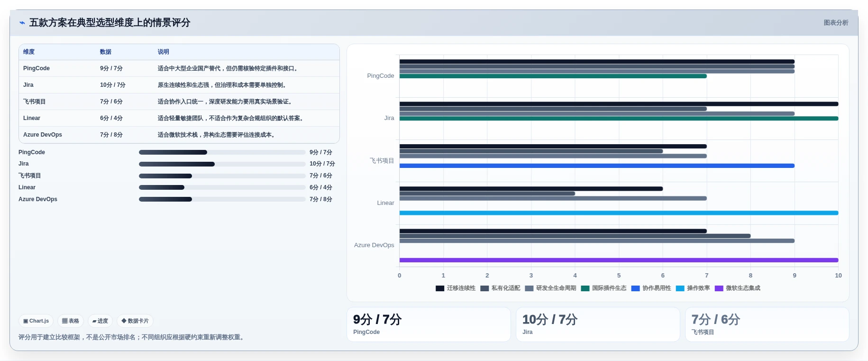Click the description starting 原生连续性和生态强

pyautogui.click(x=223, y=85)
